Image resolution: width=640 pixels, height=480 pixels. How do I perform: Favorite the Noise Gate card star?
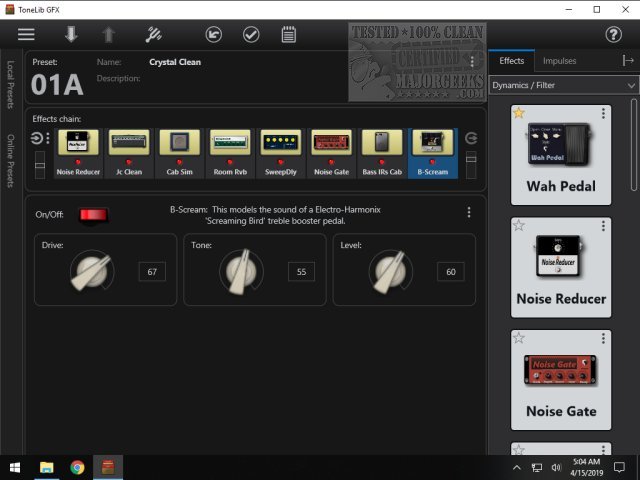[x=519, y=338]
